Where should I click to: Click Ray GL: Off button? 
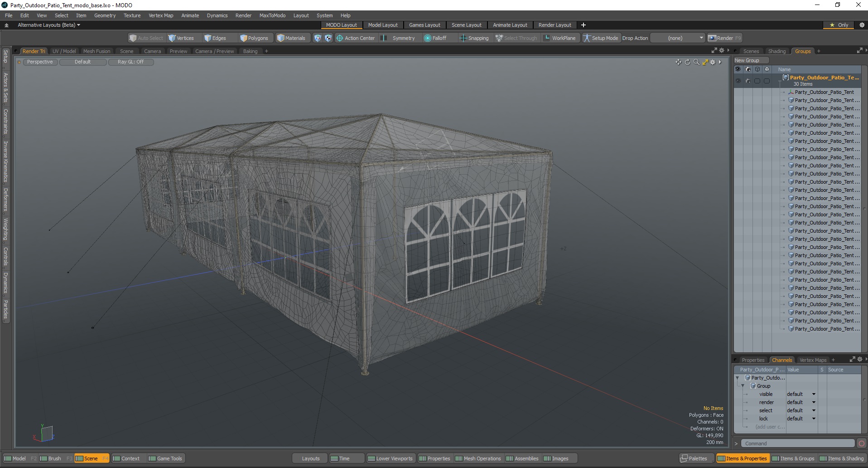tap(130, 62)
